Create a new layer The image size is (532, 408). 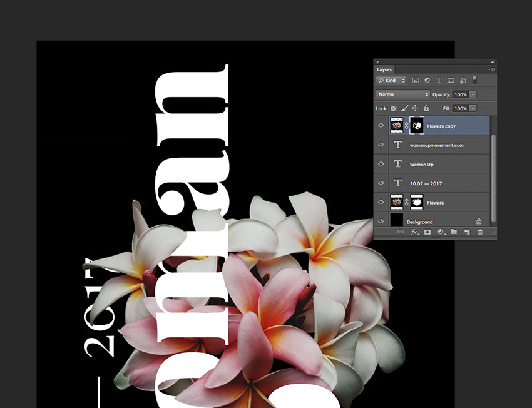click(x=467, y=232)
